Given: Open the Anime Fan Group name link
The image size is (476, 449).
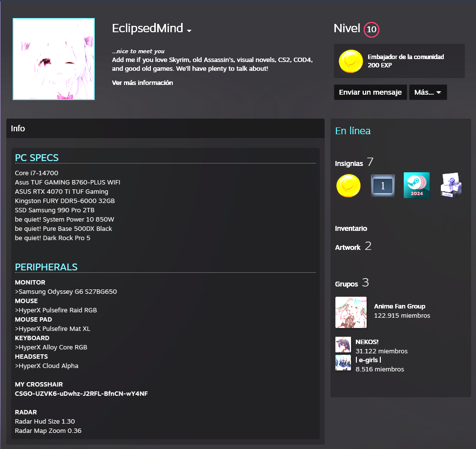Looking at the screenshot, I should [x=399, y=306].
